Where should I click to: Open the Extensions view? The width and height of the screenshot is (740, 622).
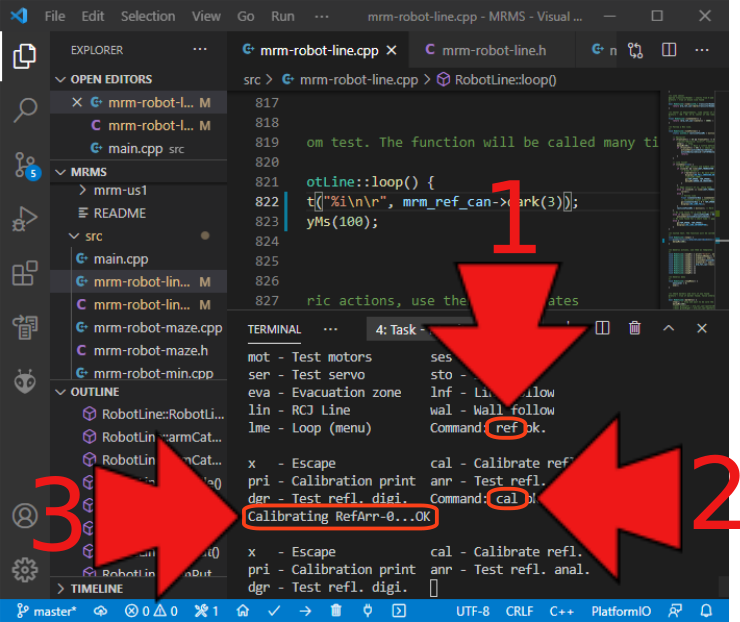pos(25,273)
